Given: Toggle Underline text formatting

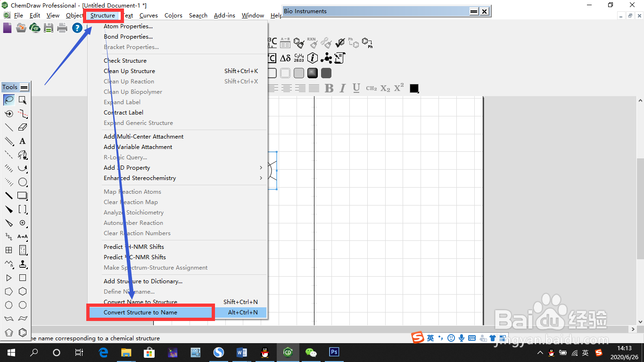Looking at the screenshot, I should (x=356, y=88).
